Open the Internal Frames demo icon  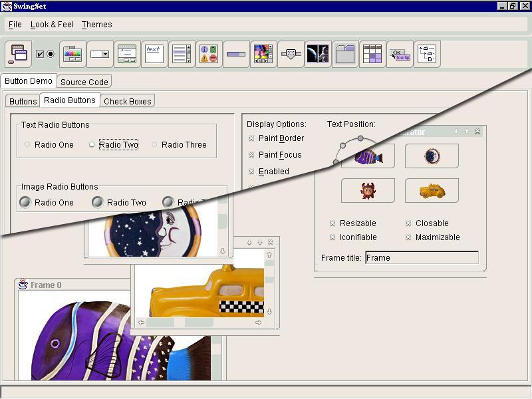(19, 54)
